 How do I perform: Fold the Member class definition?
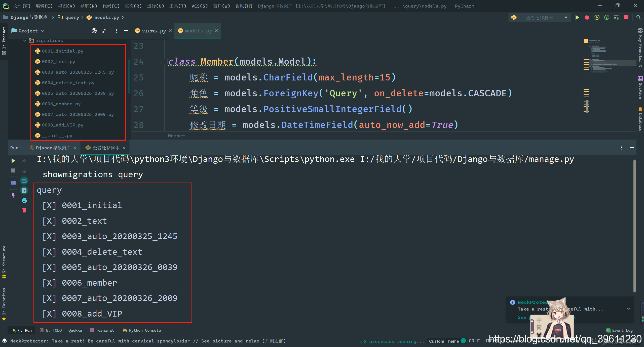pos(164,62)
